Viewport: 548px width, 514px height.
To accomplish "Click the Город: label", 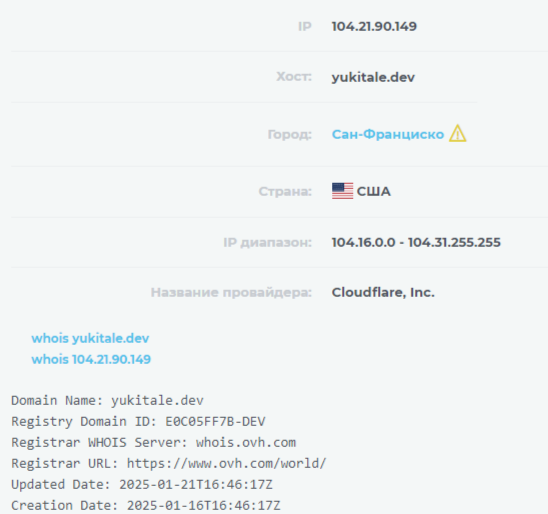I will 290,135.
